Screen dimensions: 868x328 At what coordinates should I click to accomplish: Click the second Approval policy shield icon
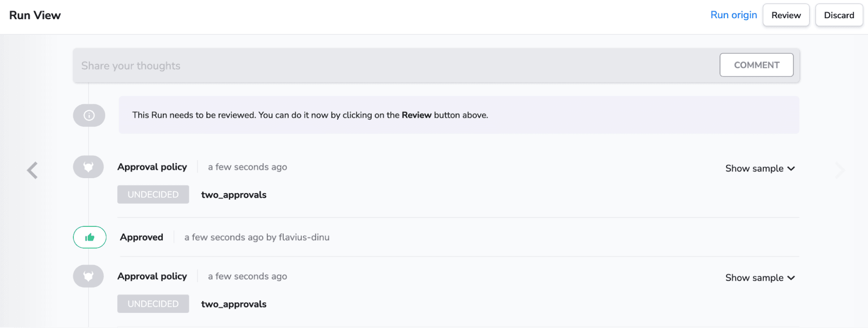[89, 276]
